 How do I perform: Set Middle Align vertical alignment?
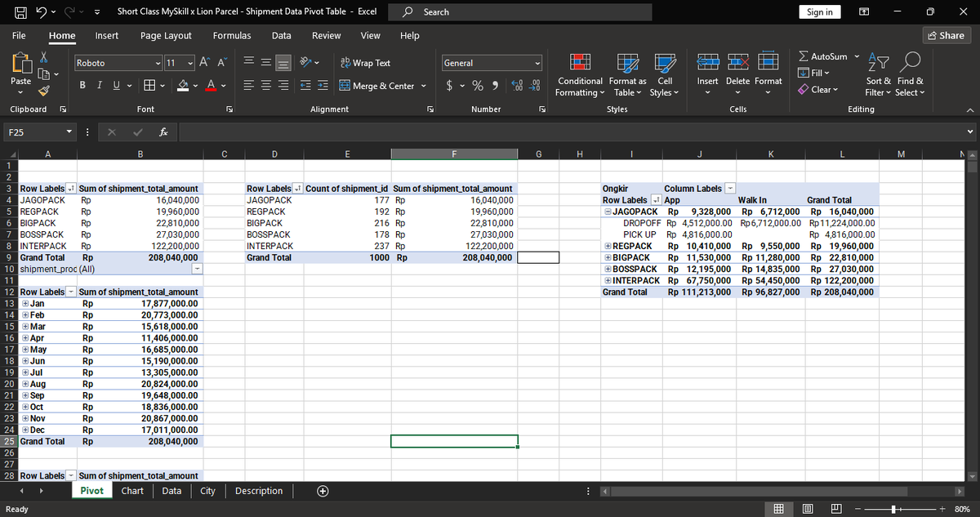(x=267, y=63)
